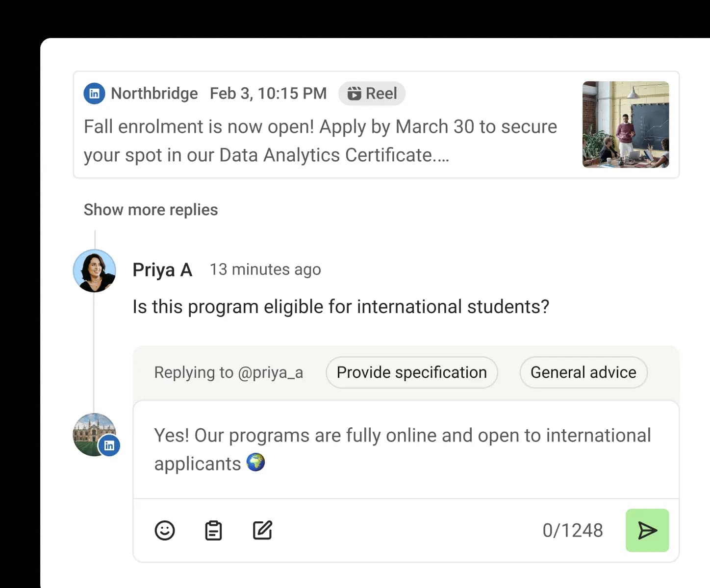
Task: Select the compose/edit icon
Action: [262, 530]
